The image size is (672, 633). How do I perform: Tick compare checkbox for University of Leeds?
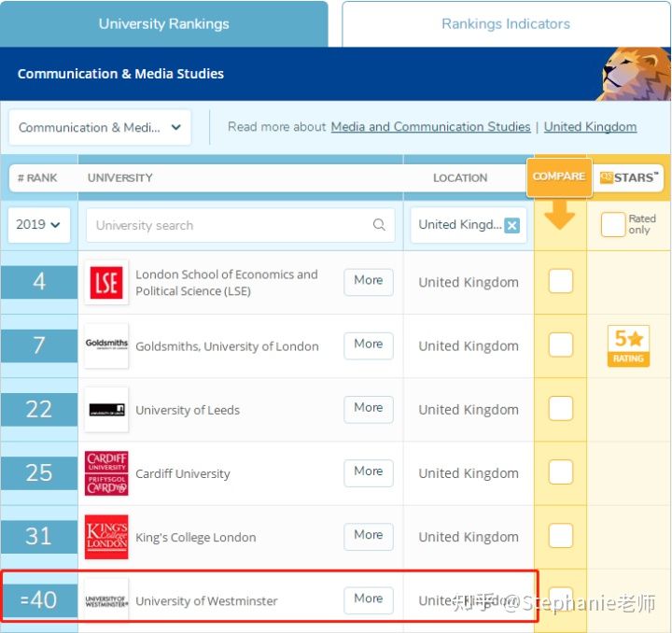coord(561,408)
